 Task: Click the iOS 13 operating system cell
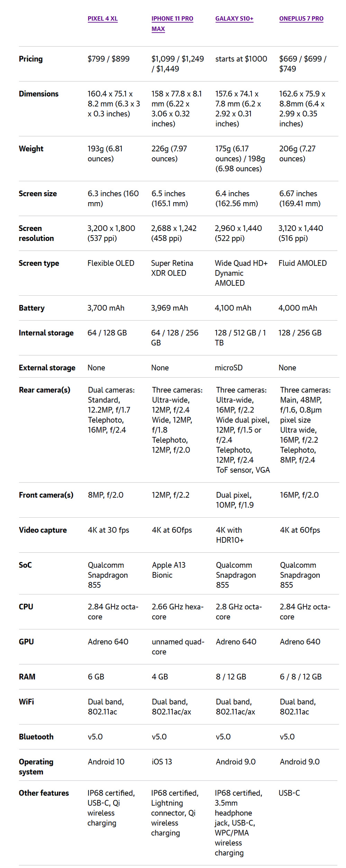[x=162, y=762]
